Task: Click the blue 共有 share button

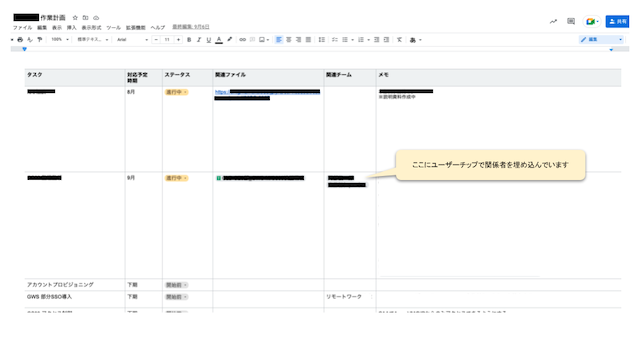Action: [x=617, y=21]
